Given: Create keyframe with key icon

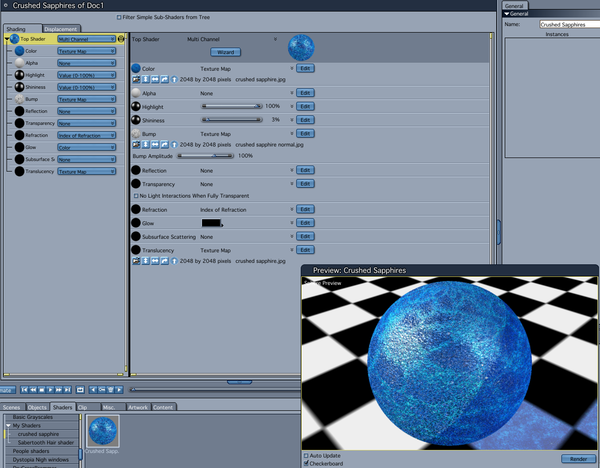Looking at the screenshot, I should (x=102, y=390).
